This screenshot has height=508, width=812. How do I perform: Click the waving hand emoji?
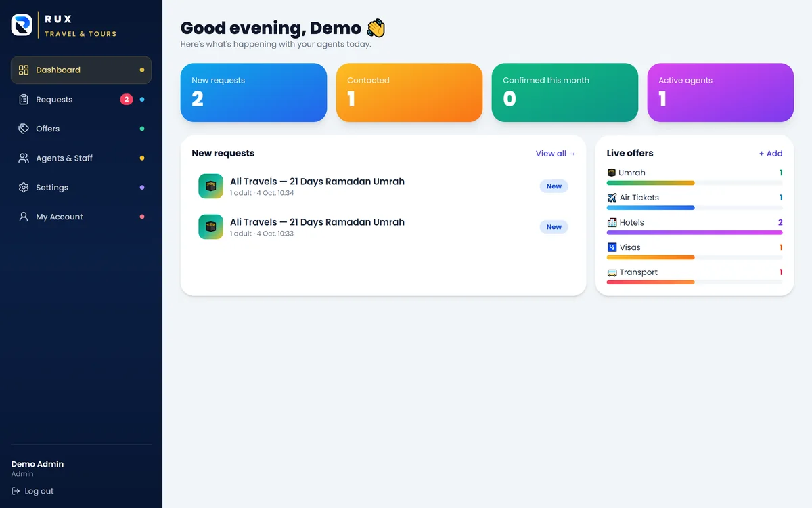click(376, 28)
